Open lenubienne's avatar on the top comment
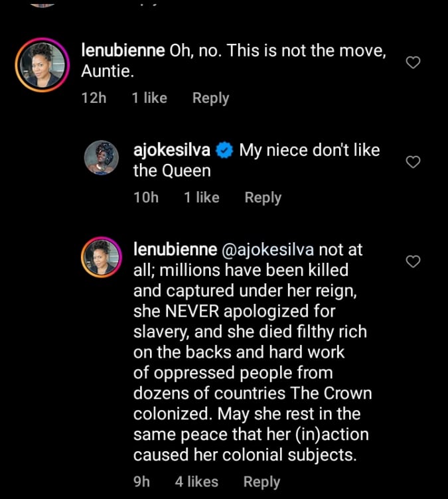Viewport: 448px width, 499px height. [x=42, y=65]
